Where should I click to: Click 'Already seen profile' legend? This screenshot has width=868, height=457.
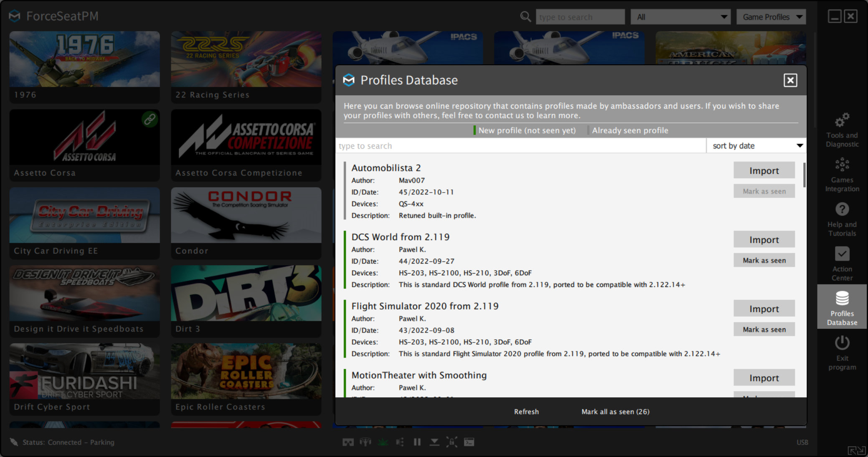click(x=630, y=130)
